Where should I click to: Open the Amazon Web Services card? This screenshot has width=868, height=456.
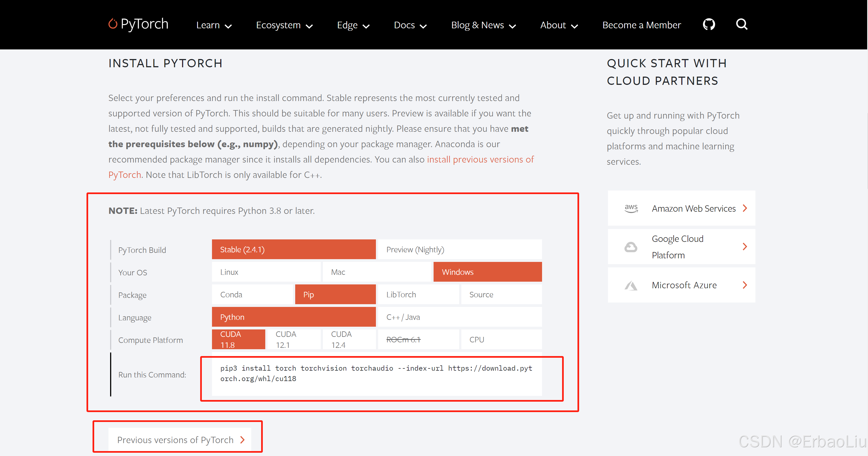(681, 208)
